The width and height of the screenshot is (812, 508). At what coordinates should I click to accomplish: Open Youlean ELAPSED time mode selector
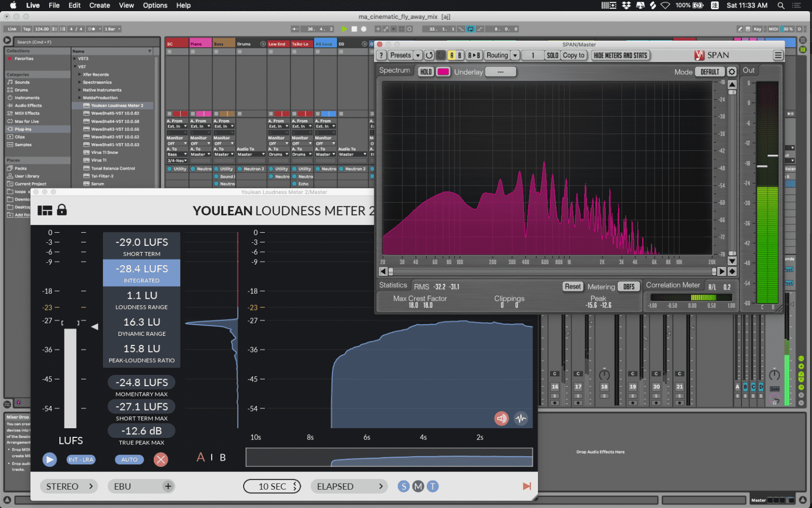(x=349, y=486)
